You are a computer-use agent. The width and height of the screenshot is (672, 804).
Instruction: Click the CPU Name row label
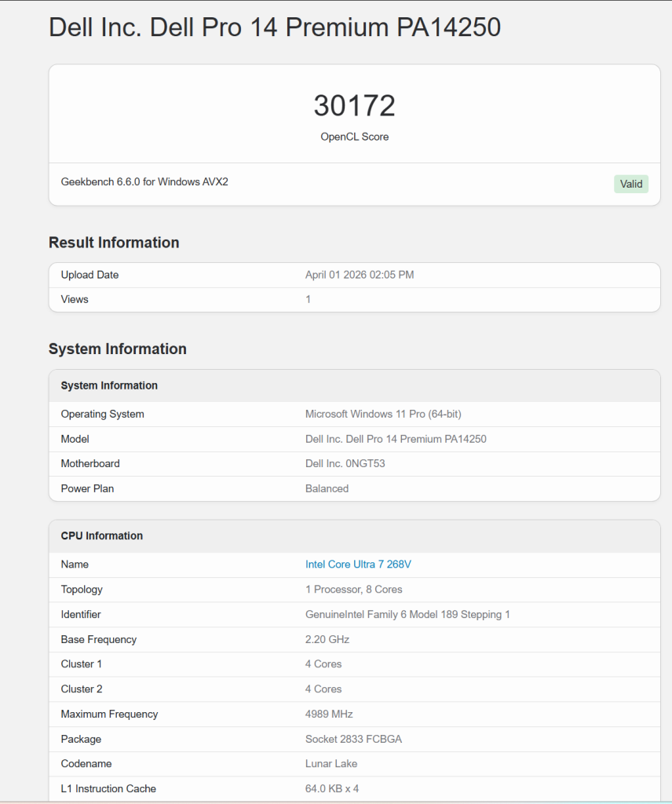75,565
